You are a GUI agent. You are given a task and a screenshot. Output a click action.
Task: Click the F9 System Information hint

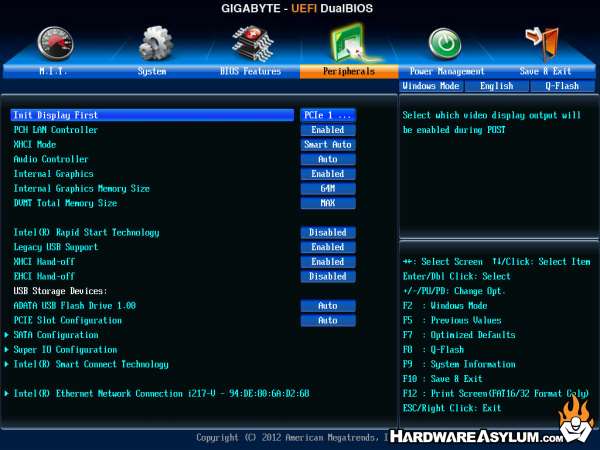pyautogui.click(x=459, y=364)
